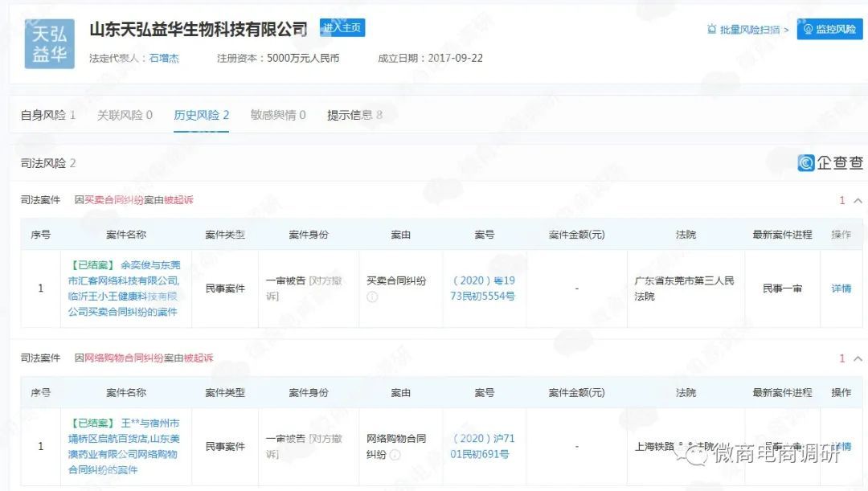868x491 pixels.
Task: Click the 天弘益华 company logo
Action: pos(48,43)
